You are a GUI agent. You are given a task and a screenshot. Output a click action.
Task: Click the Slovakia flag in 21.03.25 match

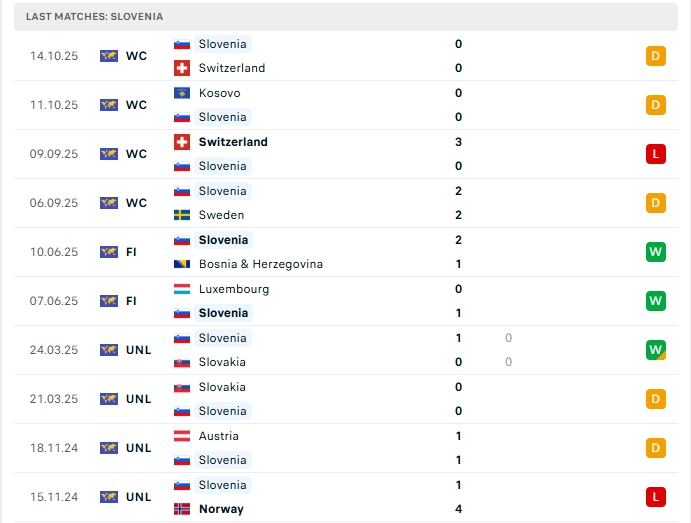(x=182, y=387)
